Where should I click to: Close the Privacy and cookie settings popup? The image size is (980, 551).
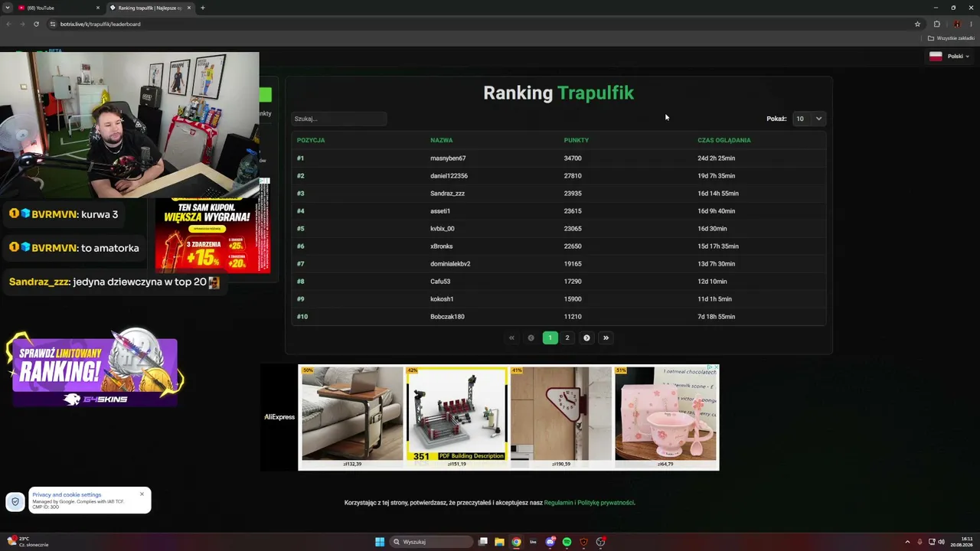click(x=142, y=494)
